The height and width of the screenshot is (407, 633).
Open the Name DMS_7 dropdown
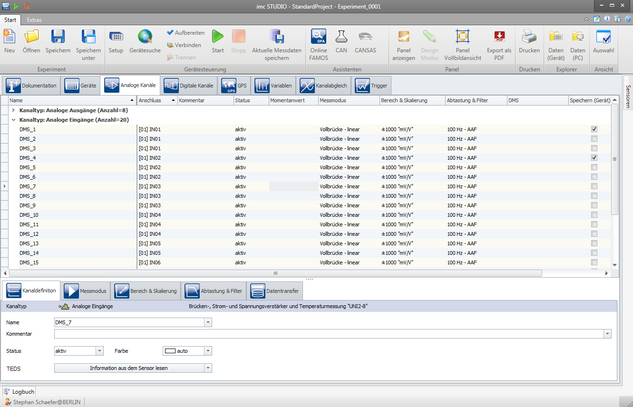pyautogui.click(x=207, y=323)
